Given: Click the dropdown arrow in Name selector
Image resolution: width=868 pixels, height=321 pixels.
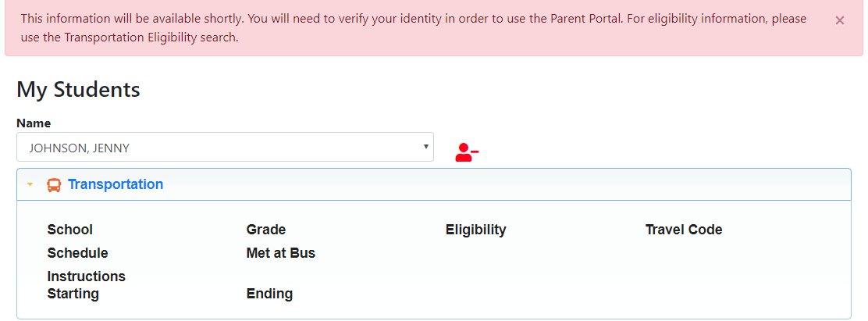Looking at the screenshot, I should (425, 146).
